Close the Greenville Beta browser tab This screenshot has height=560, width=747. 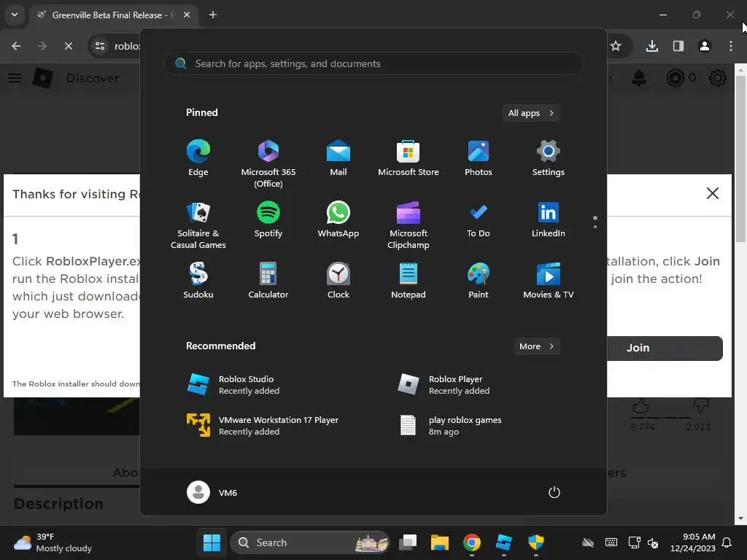[x=187, y=15]
